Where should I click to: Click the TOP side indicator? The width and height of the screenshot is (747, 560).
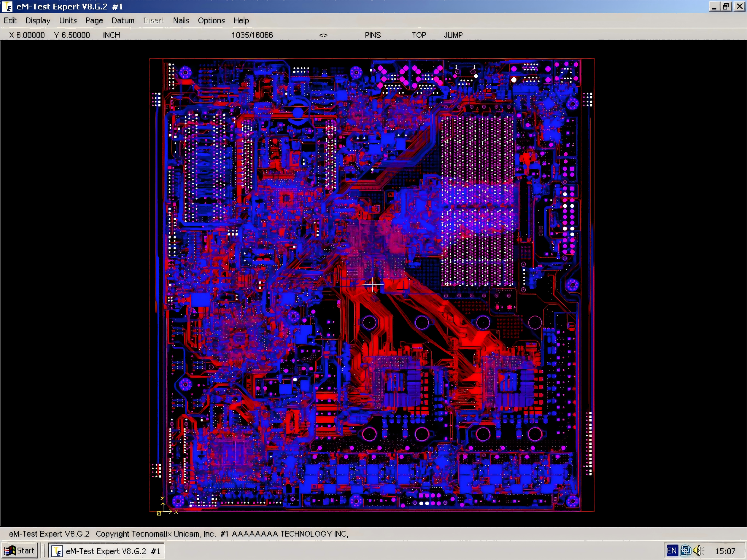(x=419, y=35)
